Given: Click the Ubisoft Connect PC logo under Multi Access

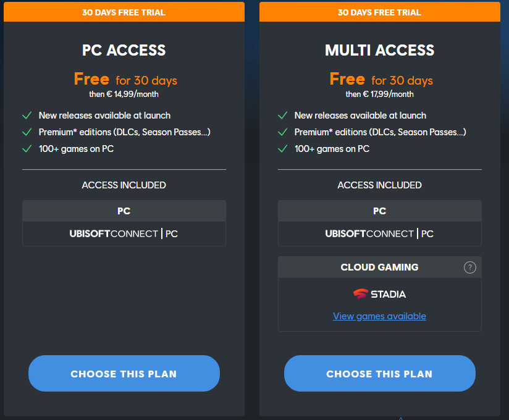Looking at the screenshot, I should pyautogui.click(x=379, y=234).
